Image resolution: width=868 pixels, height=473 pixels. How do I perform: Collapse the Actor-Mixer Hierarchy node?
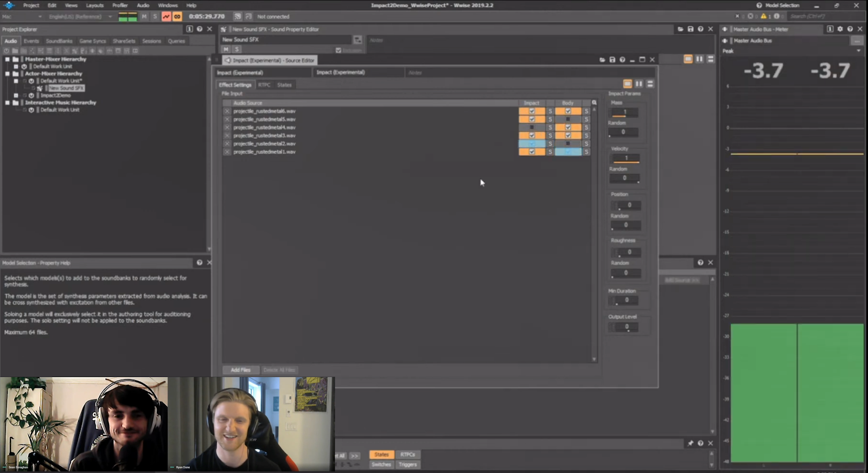tap(8, 74)
